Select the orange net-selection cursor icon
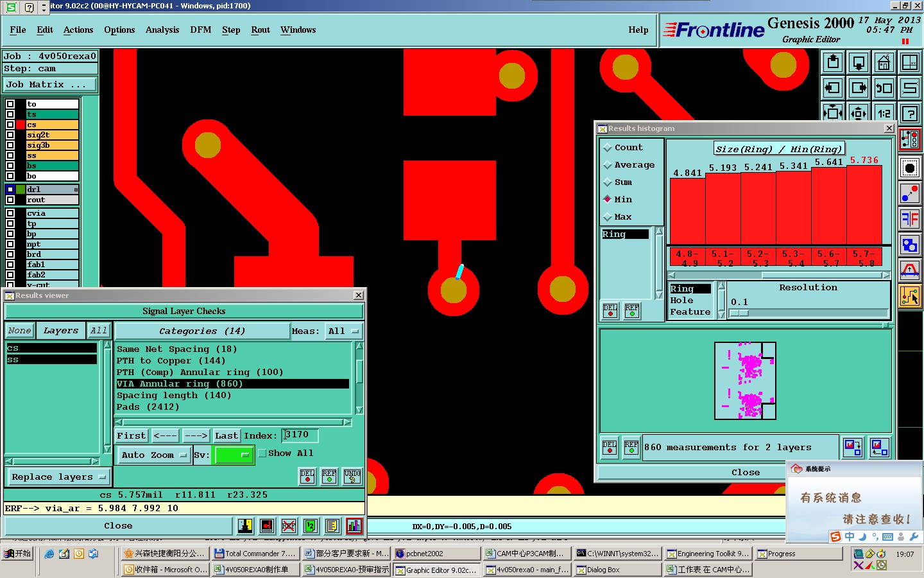 (910, 296)
